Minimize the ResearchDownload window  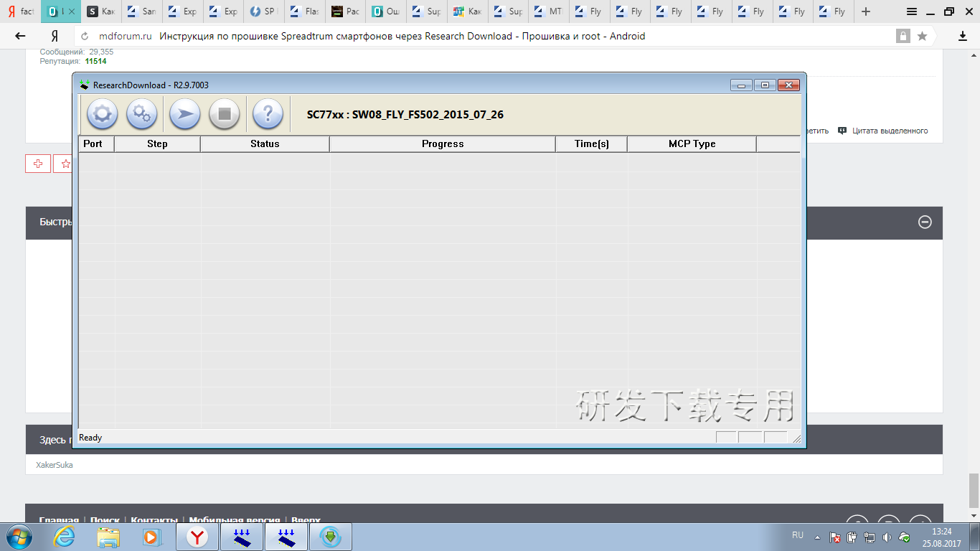coord(741,85)
